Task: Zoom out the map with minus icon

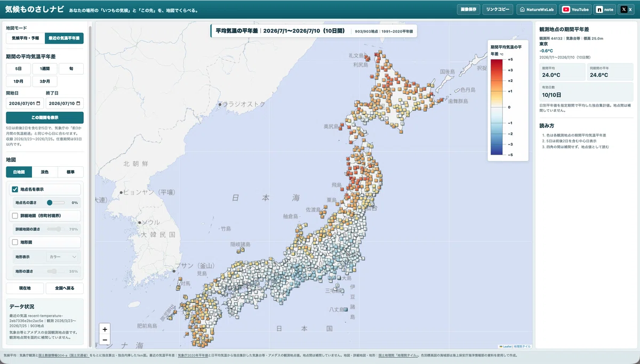Action: click(105, 339)
